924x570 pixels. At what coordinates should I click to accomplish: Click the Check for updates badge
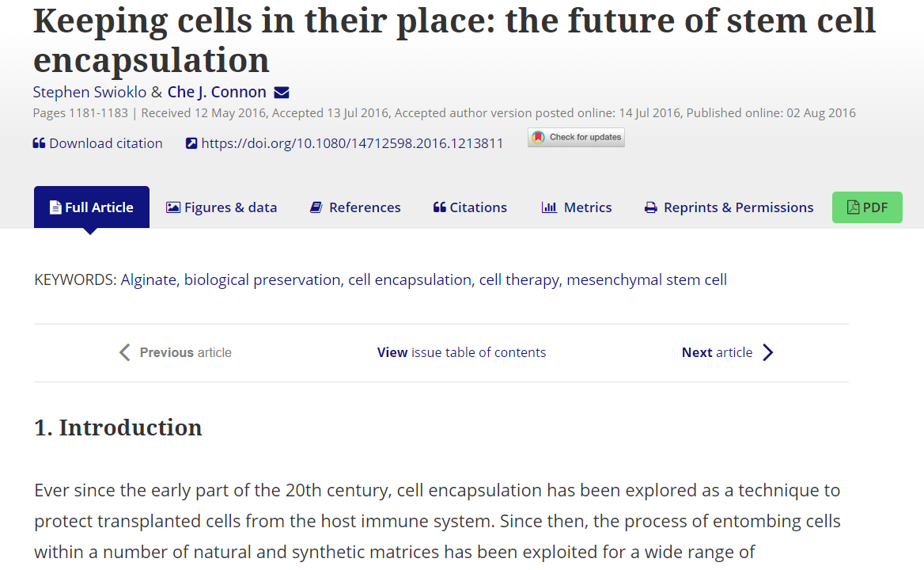pos(576,138)
